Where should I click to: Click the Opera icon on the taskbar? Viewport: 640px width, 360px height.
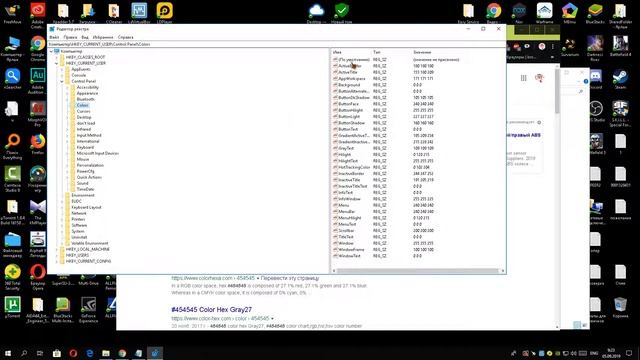tap(73, 353)
